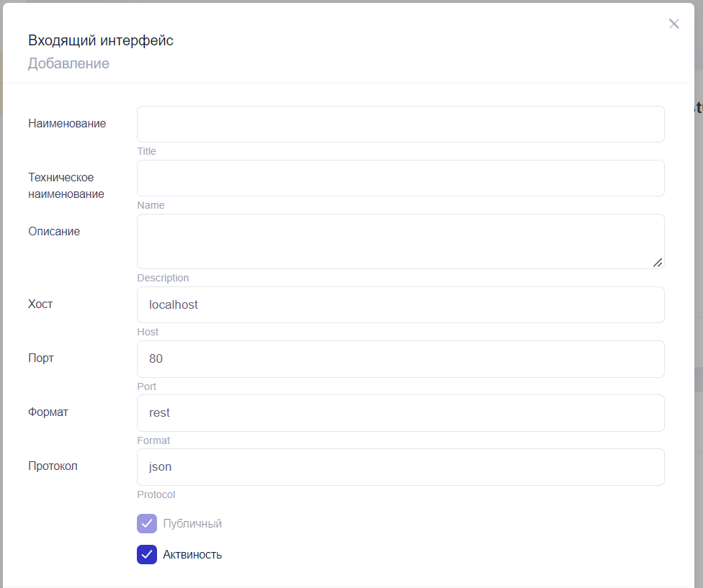Uncheck the Активность checkbox
This screenshot has height=588, width=703.
click(x=147, y=555)
